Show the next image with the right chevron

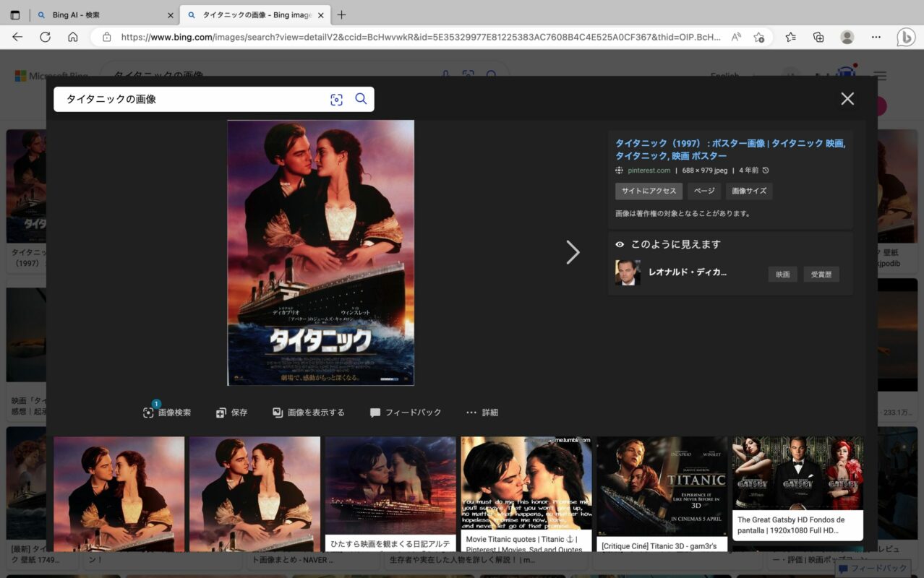[573, 252]
